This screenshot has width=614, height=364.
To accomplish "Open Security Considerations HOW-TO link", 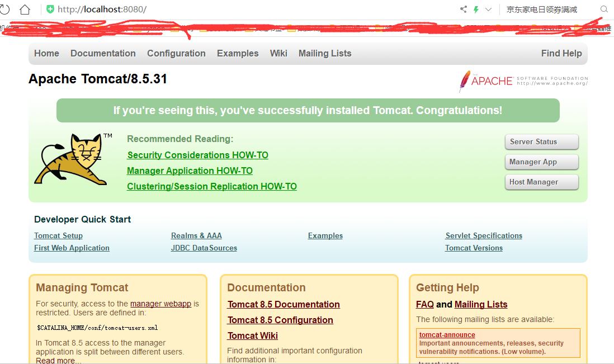I will [198, 155].
